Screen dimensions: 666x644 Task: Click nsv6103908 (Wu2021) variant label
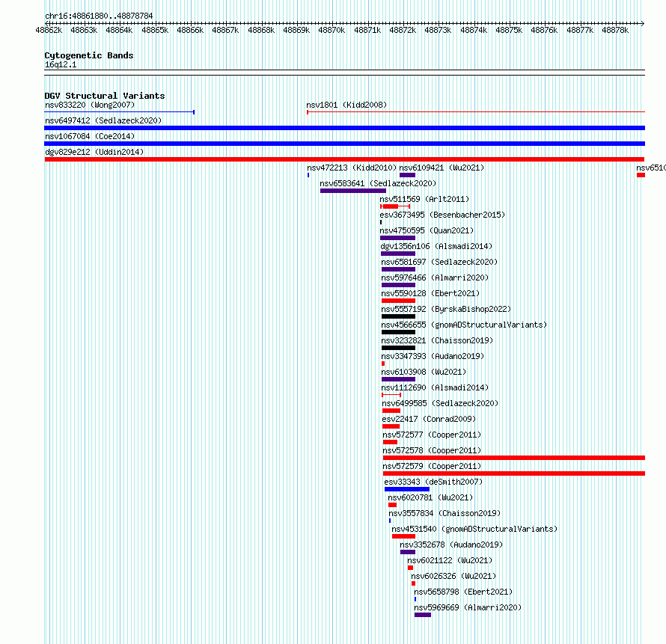[x=424, y=372]
